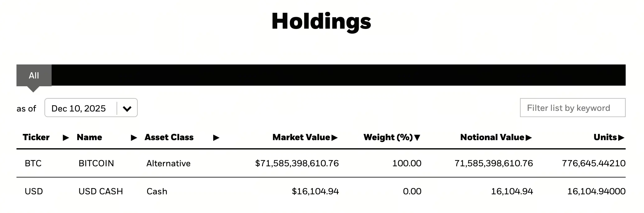Screen dimensions: 644x213
Task: Open the as-of date dropdown chevron
Action: point(127,109)
